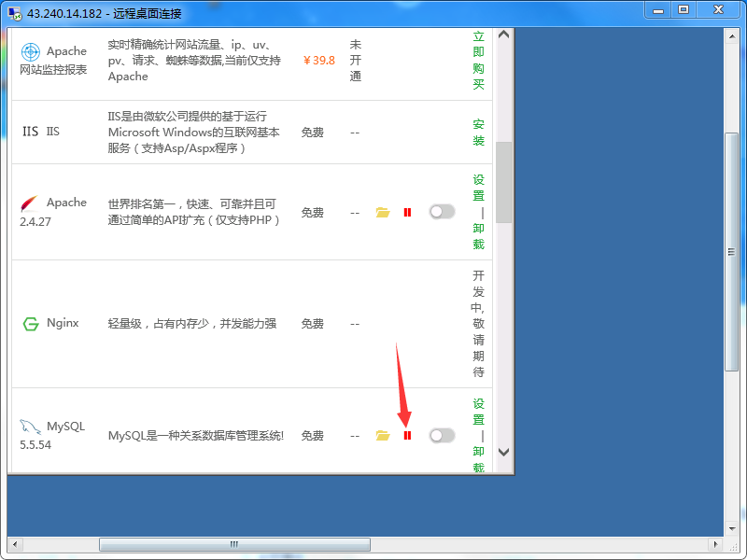Click the 立即购买 link for Apache monitoring
This screenshot has height=560, width=747.
[x=478, y=61]
